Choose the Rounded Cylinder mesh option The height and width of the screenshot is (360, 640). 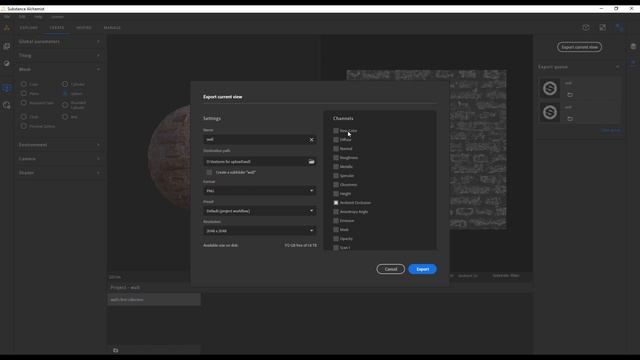(x=65, y=105)
